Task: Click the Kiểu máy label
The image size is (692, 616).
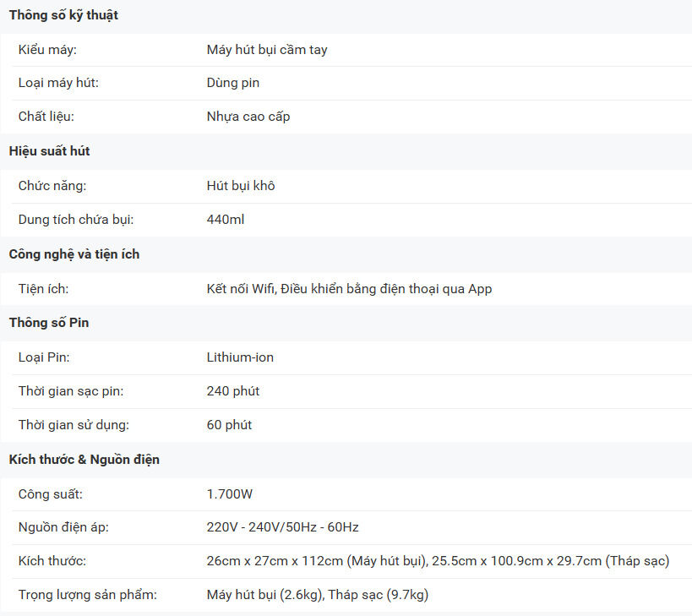Action: point(47,50)
